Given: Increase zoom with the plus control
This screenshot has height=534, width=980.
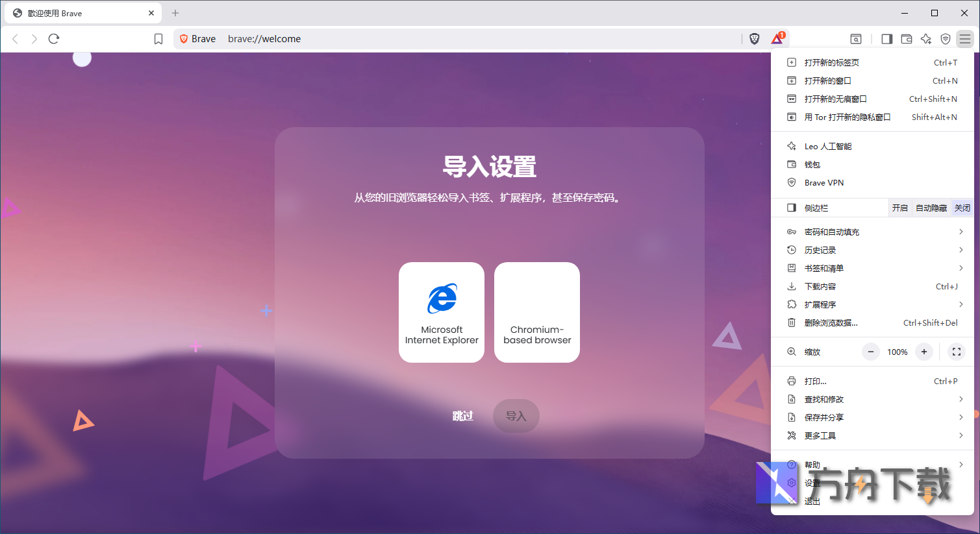Looking at the screenshot, I should coord(923,352).
